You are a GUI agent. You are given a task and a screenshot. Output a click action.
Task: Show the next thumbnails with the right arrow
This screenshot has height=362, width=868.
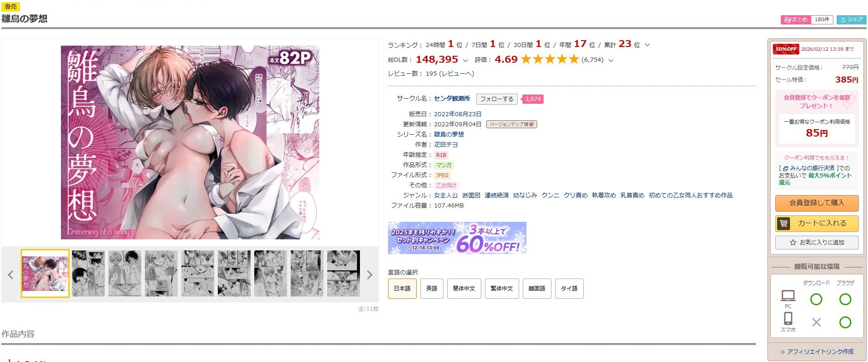pos(369,275)
